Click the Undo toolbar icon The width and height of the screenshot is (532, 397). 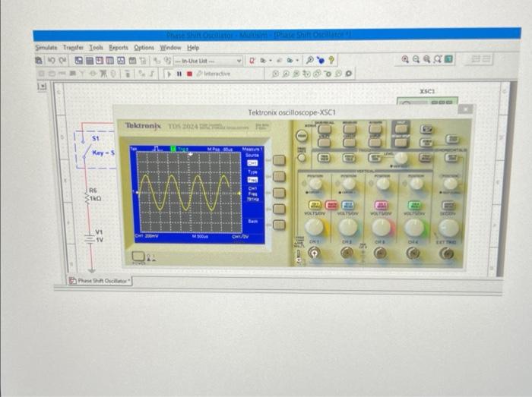[x=52, y=60]
